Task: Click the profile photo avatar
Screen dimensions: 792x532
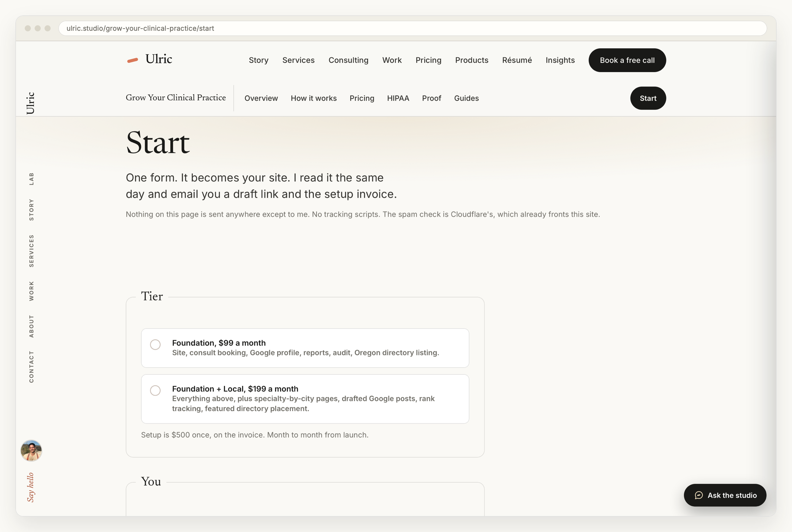Action: [31, 451]
